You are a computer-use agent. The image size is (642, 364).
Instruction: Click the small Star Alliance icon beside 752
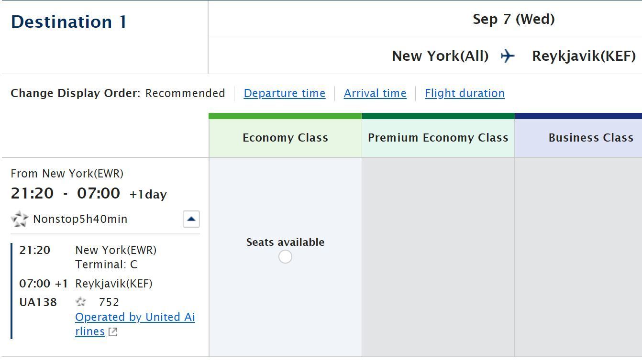[81, 302]
